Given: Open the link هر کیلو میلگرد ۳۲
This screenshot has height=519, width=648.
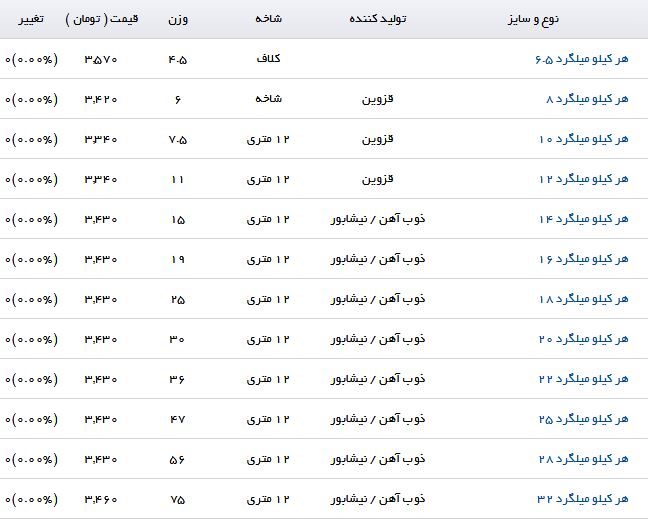Looking at the screenshot, I should [583, 500].
